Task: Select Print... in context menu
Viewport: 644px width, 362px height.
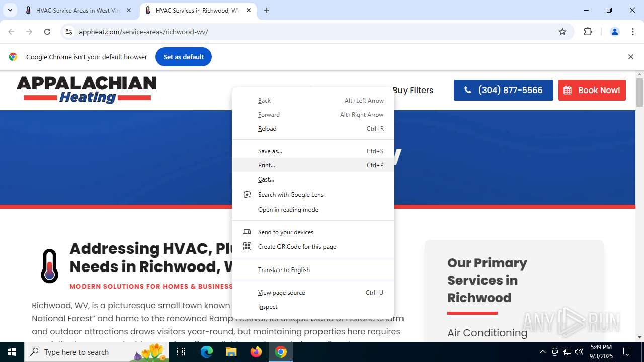Action: (x=313, y=165)
